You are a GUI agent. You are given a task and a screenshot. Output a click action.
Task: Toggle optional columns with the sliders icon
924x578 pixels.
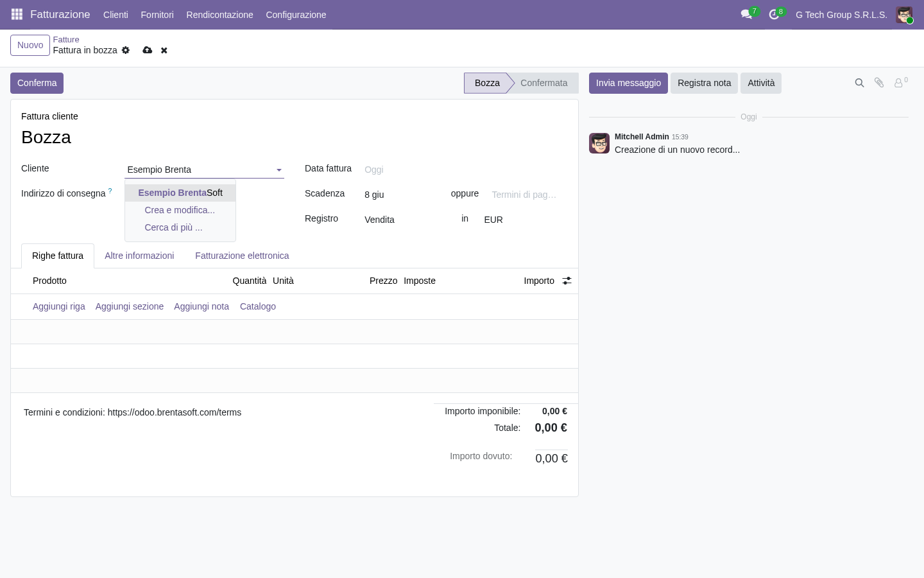pyautogui.click(x=567, y=281)
